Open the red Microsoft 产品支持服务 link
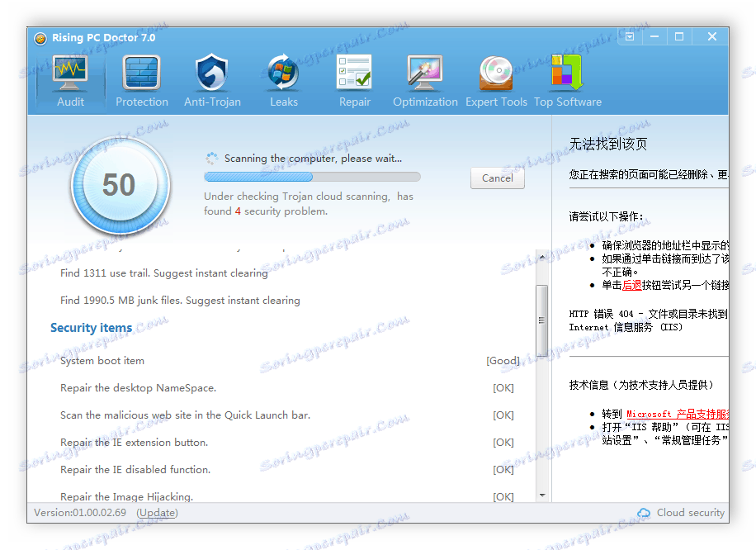 678,414
